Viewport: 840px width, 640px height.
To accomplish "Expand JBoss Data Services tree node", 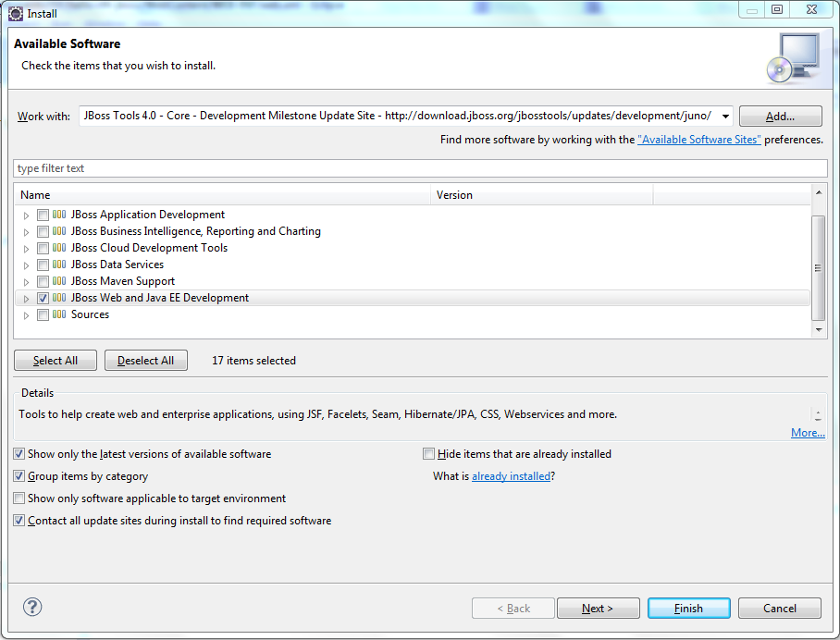I will tap(26, 265).
